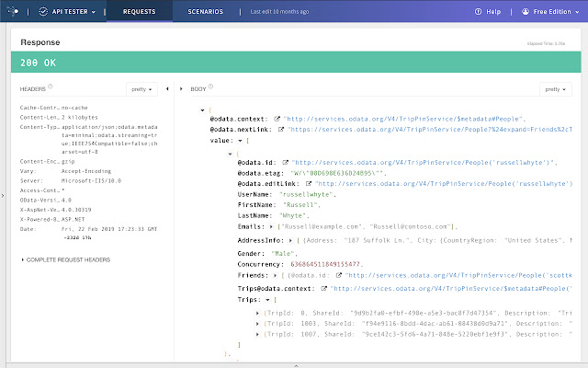
Task: Collapse the headers panel with left arrow
Action: [x=166, y=89]
